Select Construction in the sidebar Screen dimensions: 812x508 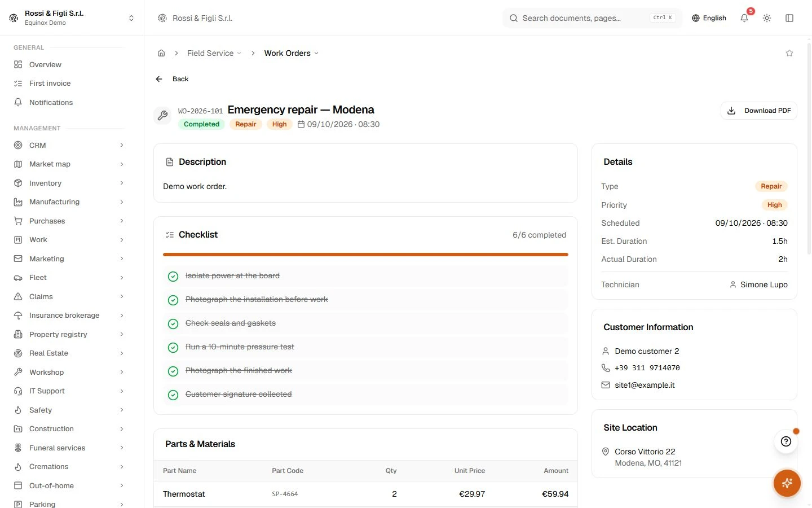pyautogui.click(x=69, y=429)
